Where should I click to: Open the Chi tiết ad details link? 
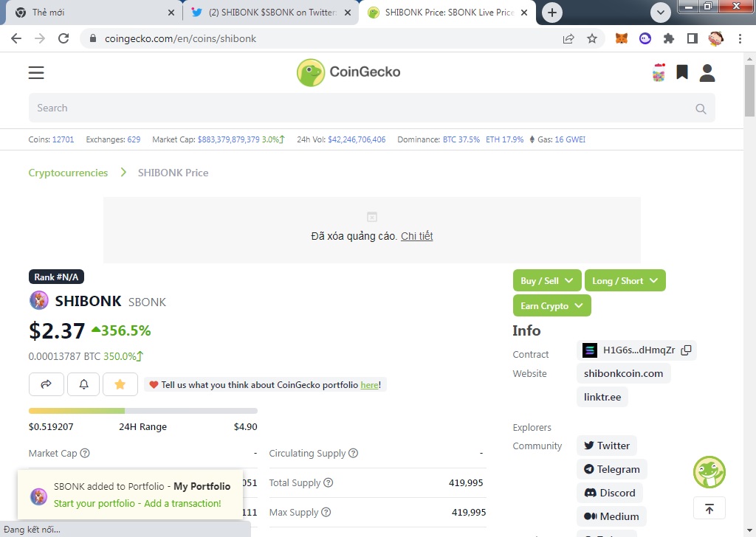pyautogui.click(x=416, y=236)
